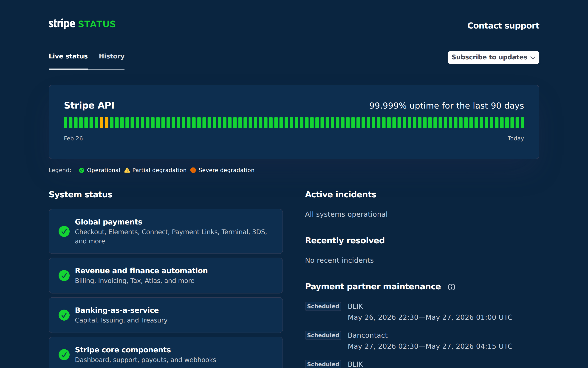This screenshot has height=368, width=588.
Task: Click the All systems operational text
Action: pyautogui.click(x=346, y=214)
